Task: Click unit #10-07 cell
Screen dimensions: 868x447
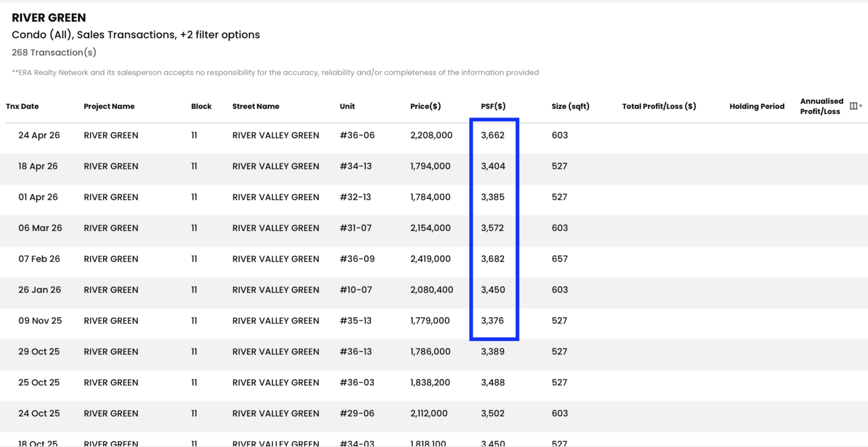Action: (356, 290)
